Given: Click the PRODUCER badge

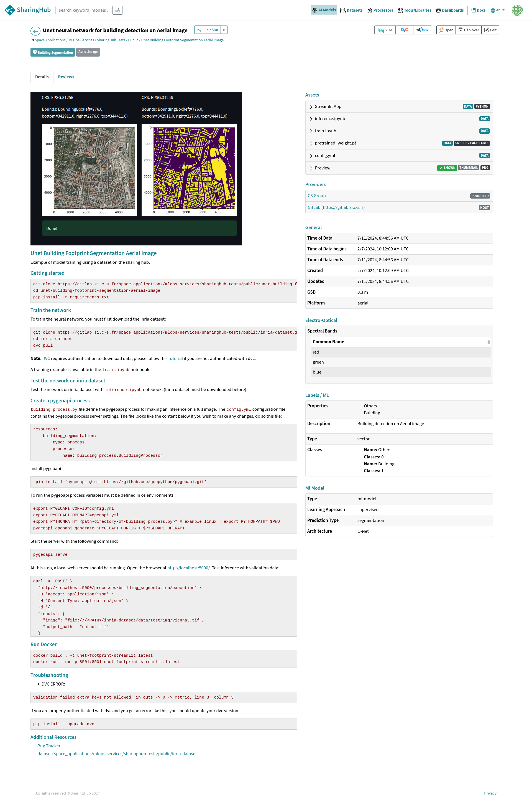Looking at the screenshot, I should coord(480,196).
